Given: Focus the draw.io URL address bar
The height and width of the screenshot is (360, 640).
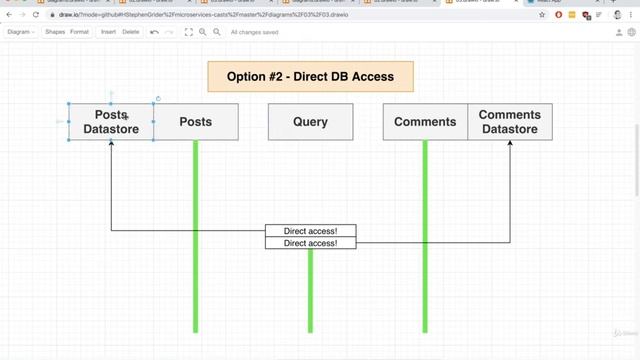Looking at the screenshot, I should tap(203, 15).
